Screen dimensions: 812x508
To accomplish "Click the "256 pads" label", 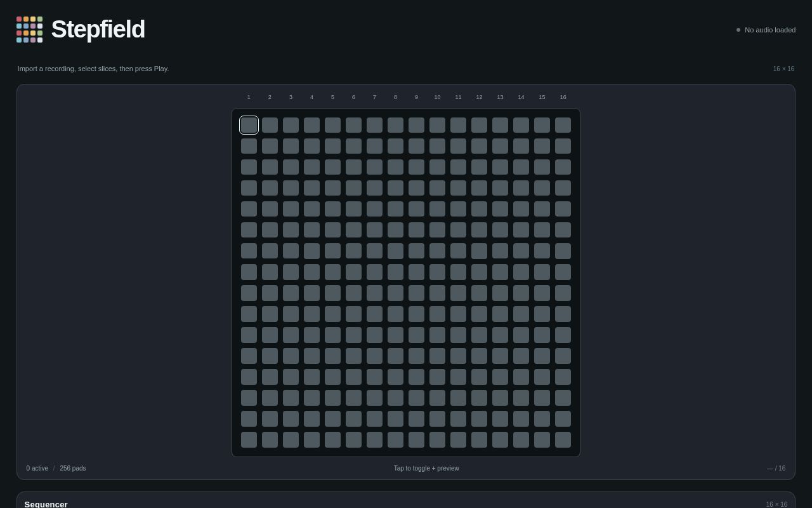I will (73, 469).
